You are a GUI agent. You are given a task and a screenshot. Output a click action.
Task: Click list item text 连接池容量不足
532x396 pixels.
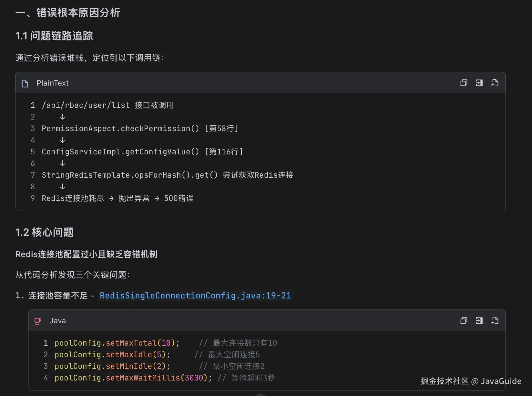58,296
